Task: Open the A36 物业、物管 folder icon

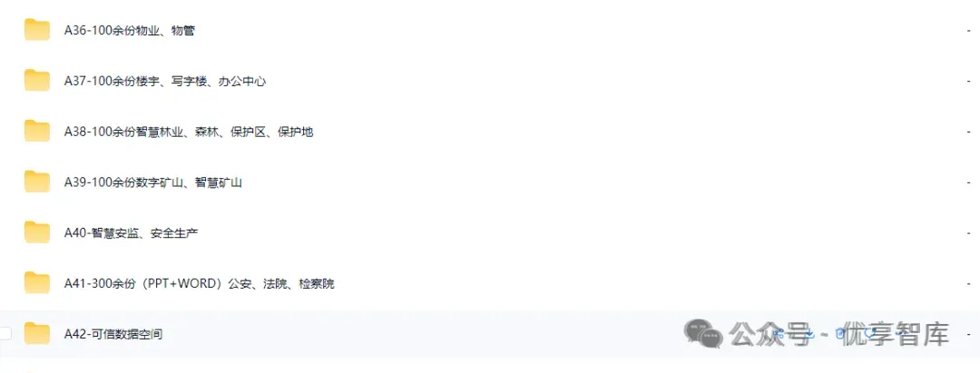Action: tap(37, 30)
